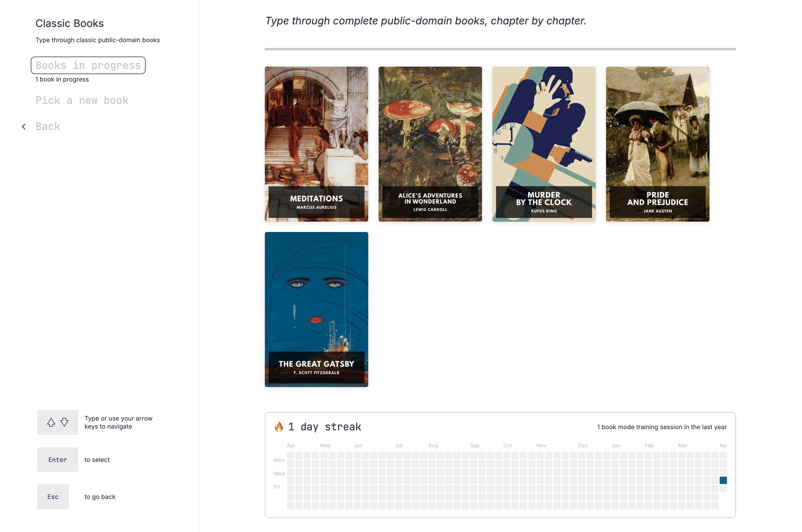Click the session count text in streak panel
This screenshot has height=532, width=802.
pos(662,427)
